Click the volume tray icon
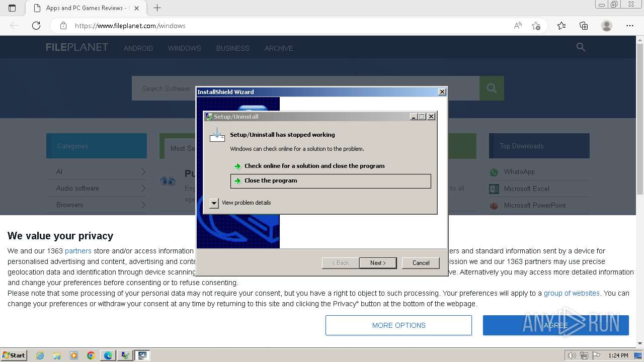This screenshot has height=362, width=644. tap(572, 355)
